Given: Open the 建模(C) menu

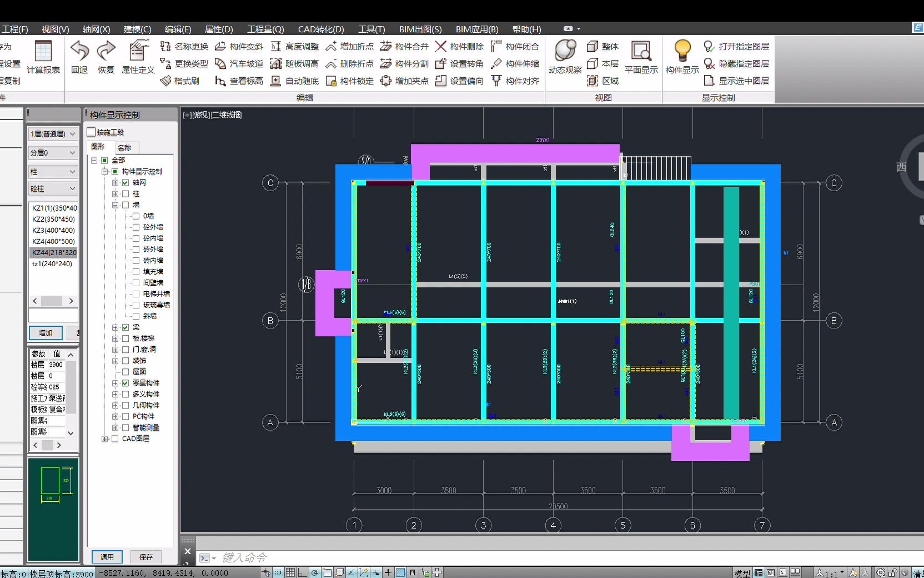Looking at the screenshot, I should tap(137, 29).
